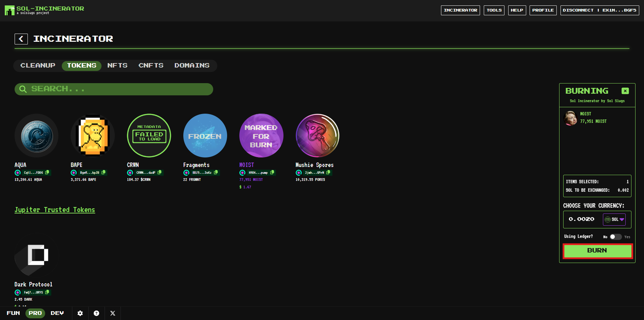This screenshot has height=320, width=644.
Task: Select the Cleanup tab
Action: 38,65
